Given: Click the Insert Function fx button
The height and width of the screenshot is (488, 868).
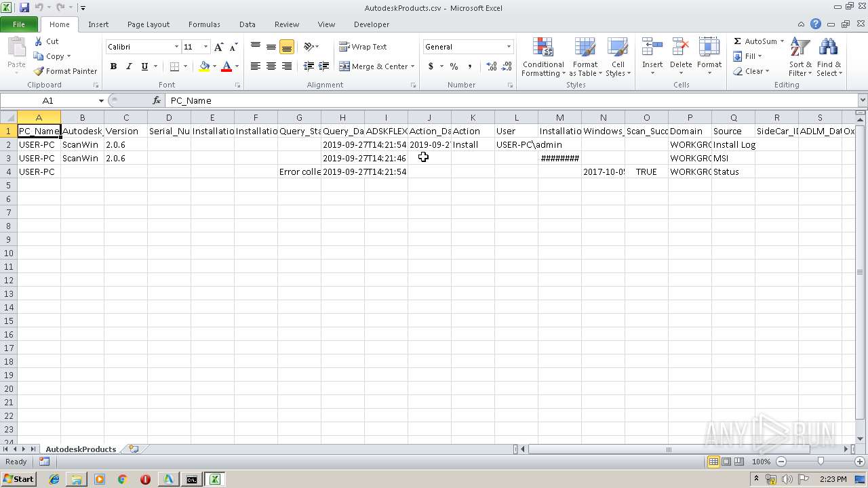Looking at the screenshot, I should click(157, 100).
